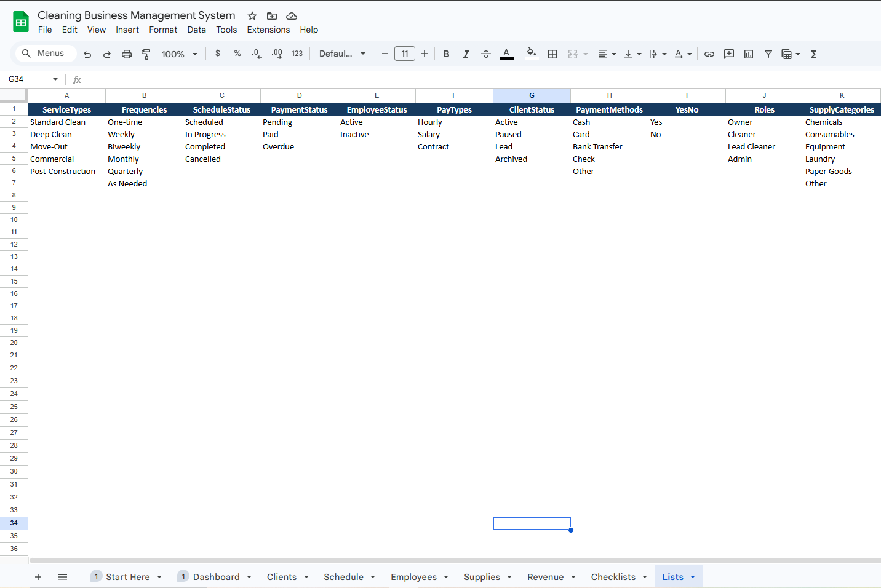Add a new sheet with plus icon

point(38,577)
